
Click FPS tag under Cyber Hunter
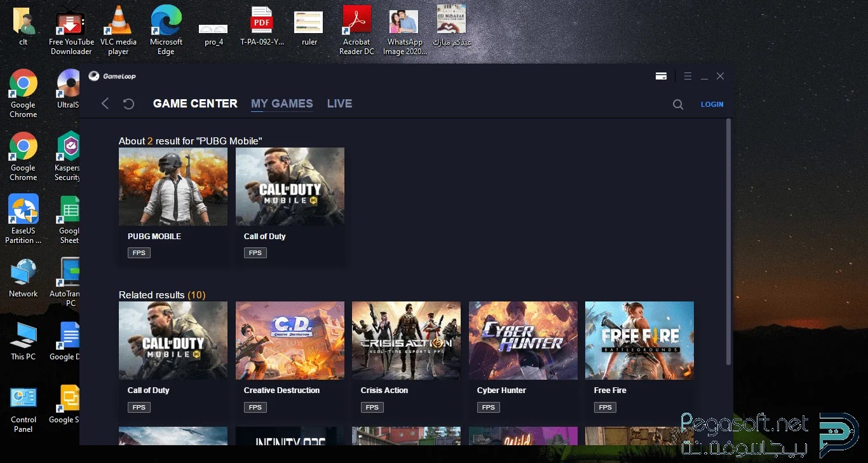tap(489, 407)
